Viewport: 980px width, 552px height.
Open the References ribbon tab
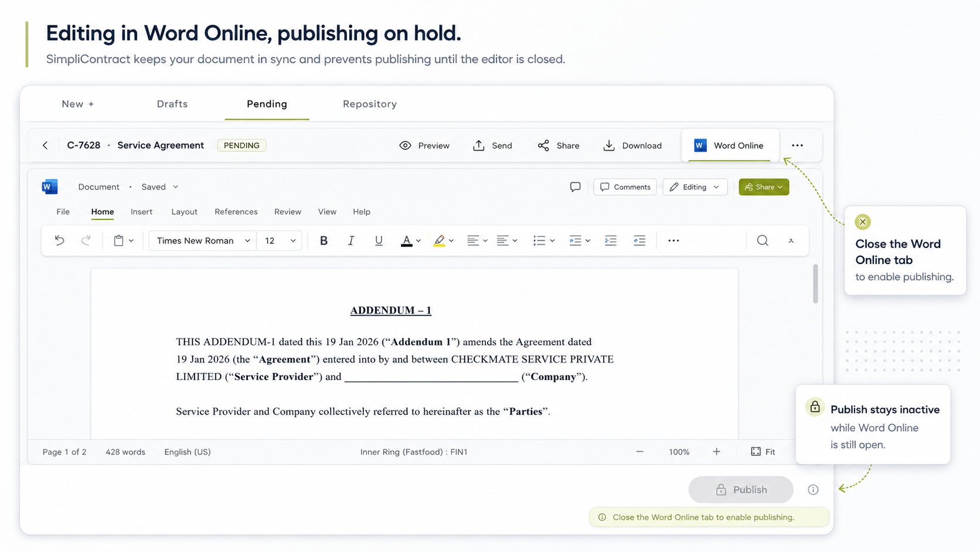pyautogui.click(x=236, y=212)
